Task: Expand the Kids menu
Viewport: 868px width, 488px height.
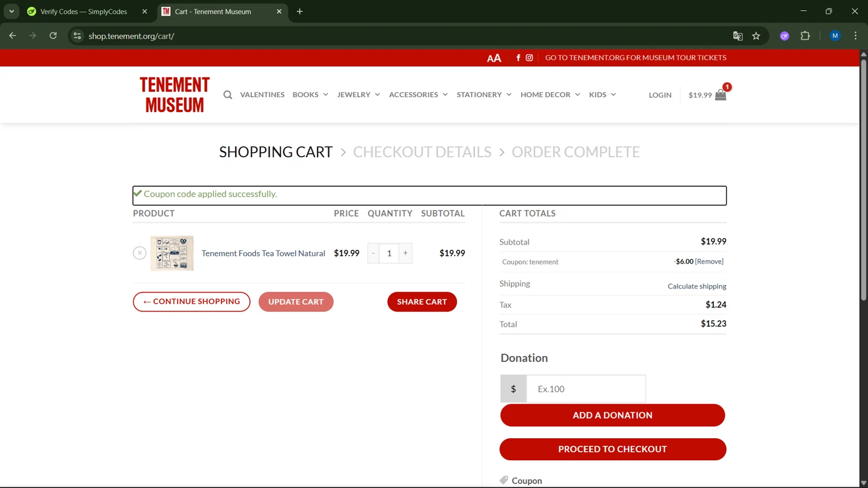Action: (x=602, y=95)
